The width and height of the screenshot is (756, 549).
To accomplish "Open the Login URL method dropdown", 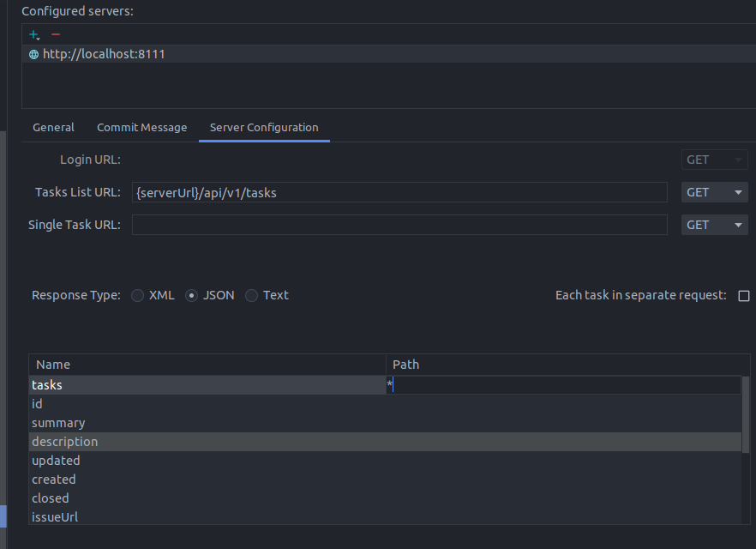I will tap(714, 160).
